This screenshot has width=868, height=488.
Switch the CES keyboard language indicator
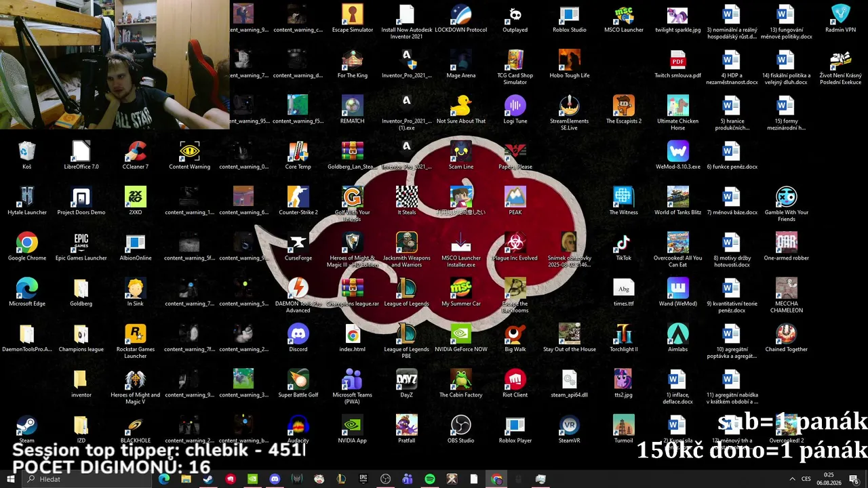[806, 479]
